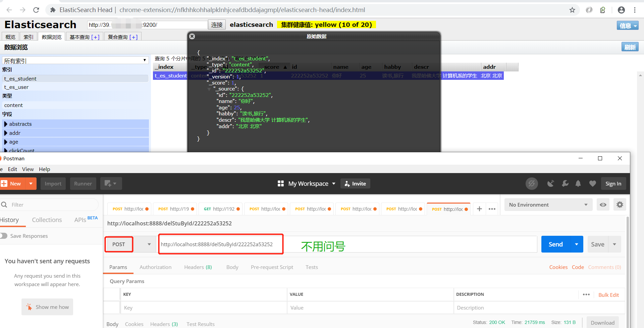
Task: Open the Cookies link
Action: (x=558, y=267)
